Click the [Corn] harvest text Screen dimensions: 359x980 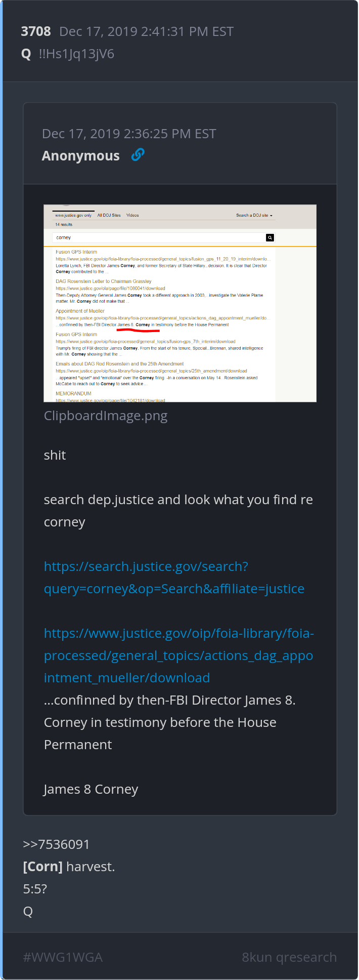click(x=69, y=867)
